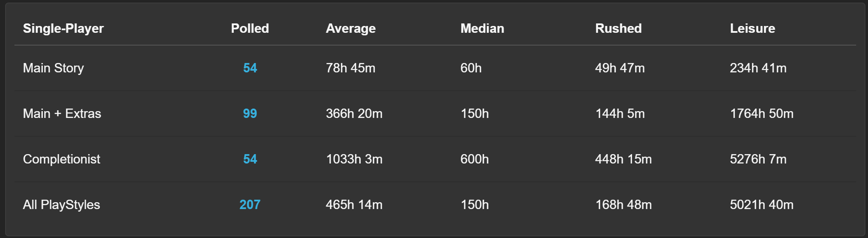
Task: Click the Average column header
Action: coord(351,29)
